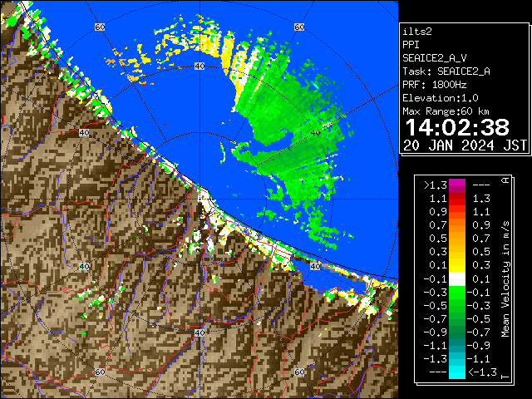Image resolution: width=532 pixels, height=399 pixels.
Task: Pick the teal band of the velocity scale
Action: pos(457,346)
